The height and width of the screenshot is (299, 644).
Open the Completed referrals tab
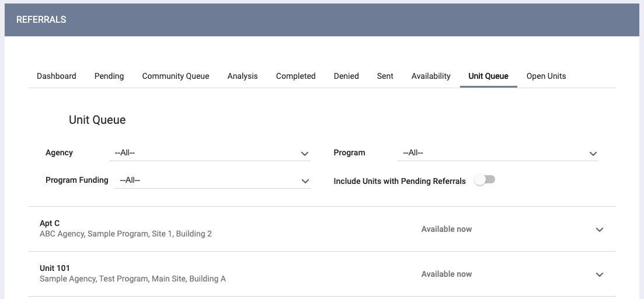(295, 76)
